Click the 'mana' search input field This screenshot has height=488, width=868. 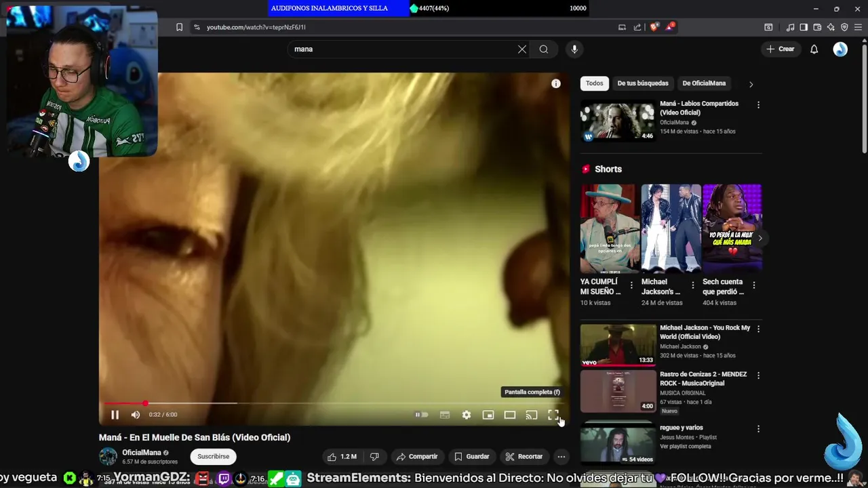[x=403, y=49]
